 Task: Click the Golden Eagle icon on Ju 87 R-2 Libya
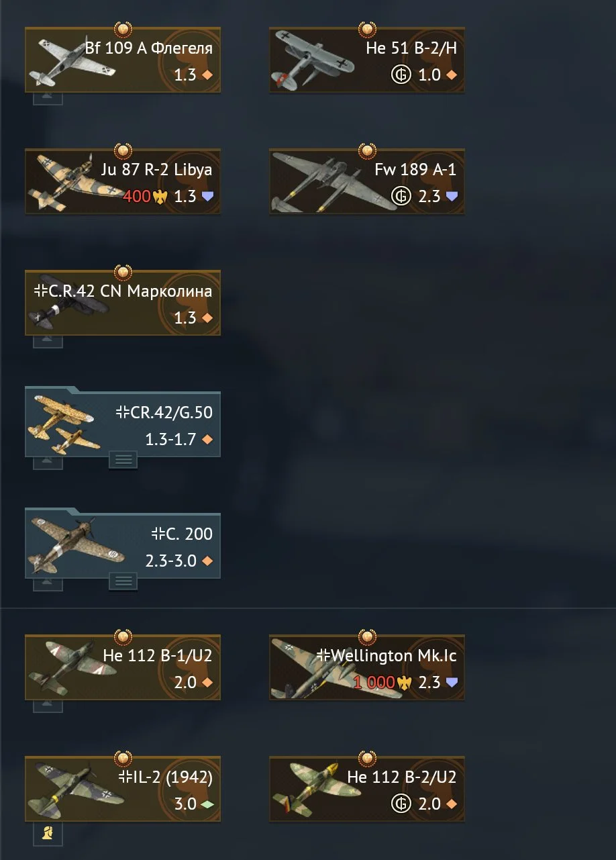(159, 197)
